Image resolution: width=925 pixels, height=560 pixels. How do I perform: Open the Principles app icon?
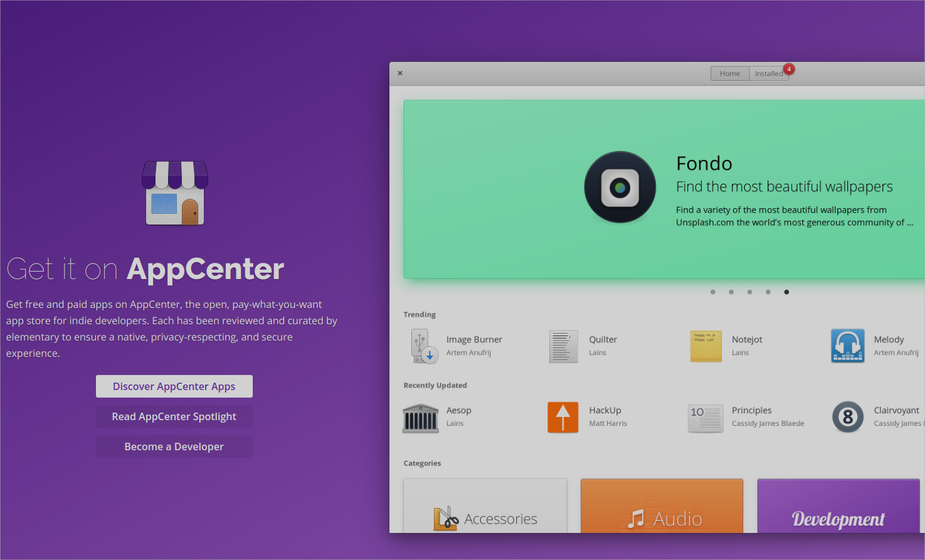click(x=706, y=418)
